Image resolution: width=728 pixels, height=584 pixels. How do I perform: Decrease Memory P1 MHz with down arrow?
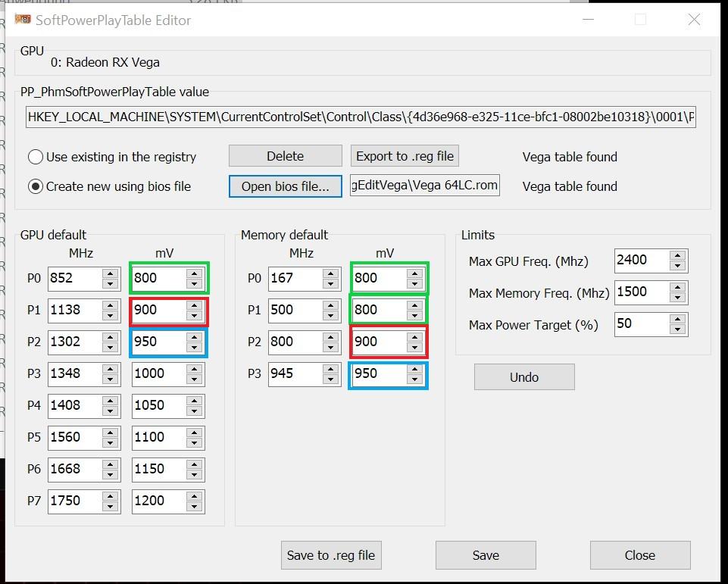[x=331, y=316]
